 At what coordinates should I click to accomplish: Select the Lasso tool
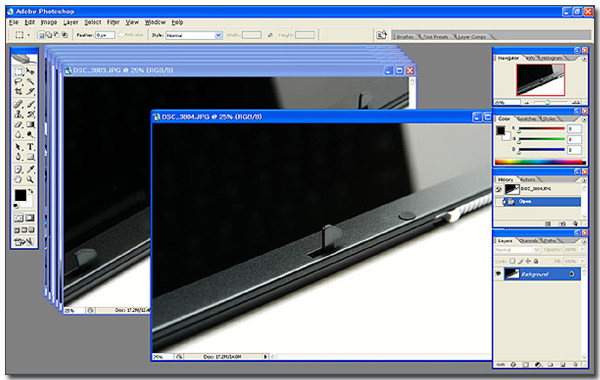[18, 81]
